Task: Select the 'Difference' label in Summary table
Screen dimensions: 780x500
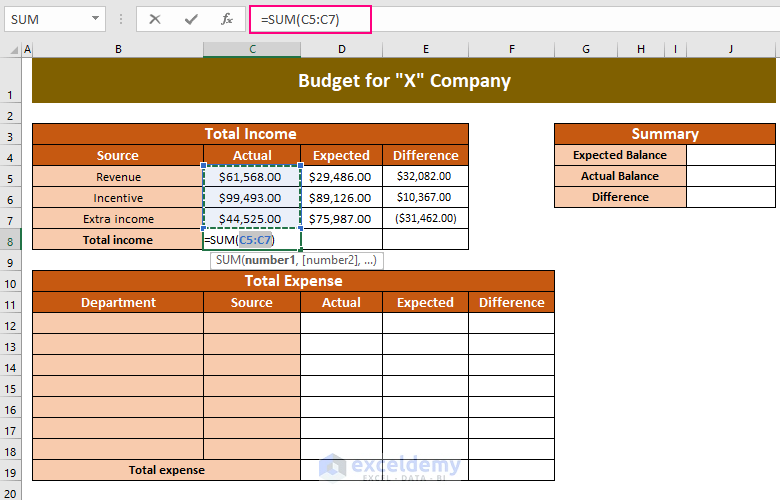Action: pos(620,197)
